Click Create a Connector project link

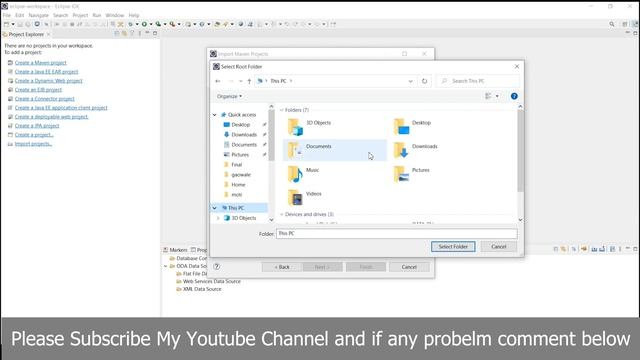point(44,99)
